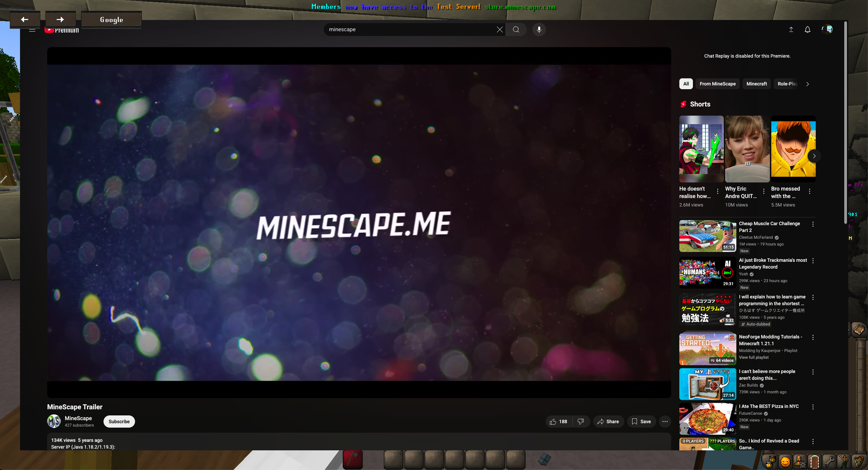Image resolution: width=868 pixels, height=470 pixels.
Task: Click the browser forward arrow button
Action: (x=60, y=20)
